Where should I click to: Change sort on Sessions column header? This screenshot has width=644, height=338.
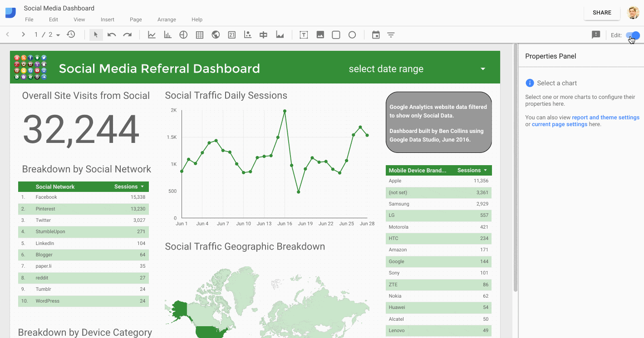(x=128, y=186)
